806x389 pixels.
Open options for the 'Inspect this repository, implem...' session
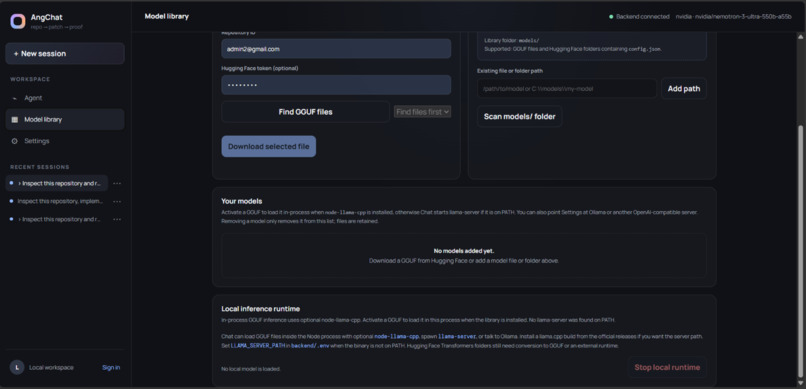coord(117,201)
